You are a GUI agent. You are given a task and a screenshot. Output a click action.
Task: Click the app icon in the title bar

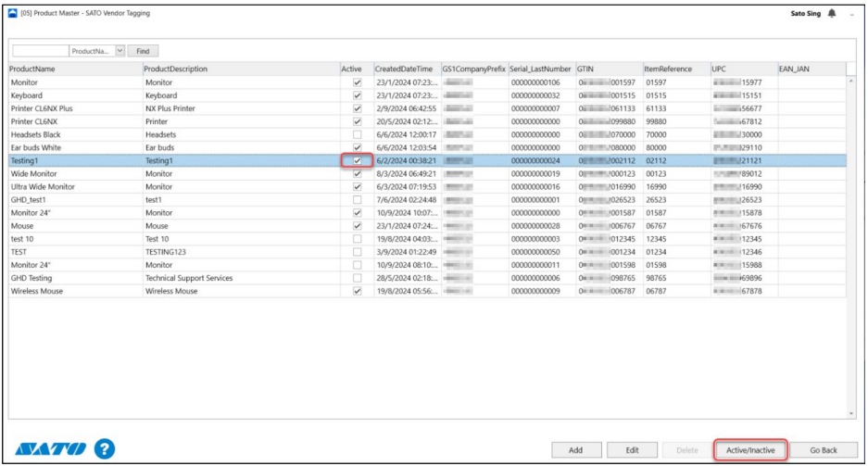[x=12, y=13]
